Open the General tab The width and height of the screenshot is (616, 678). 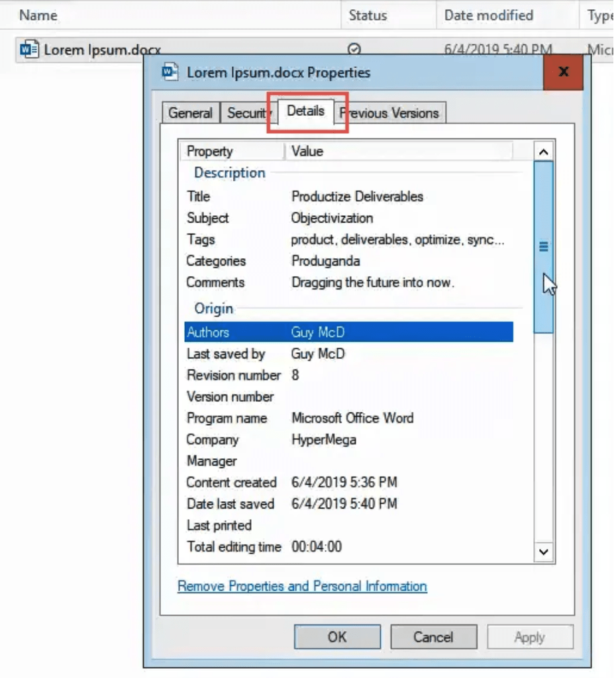point(191,113)
